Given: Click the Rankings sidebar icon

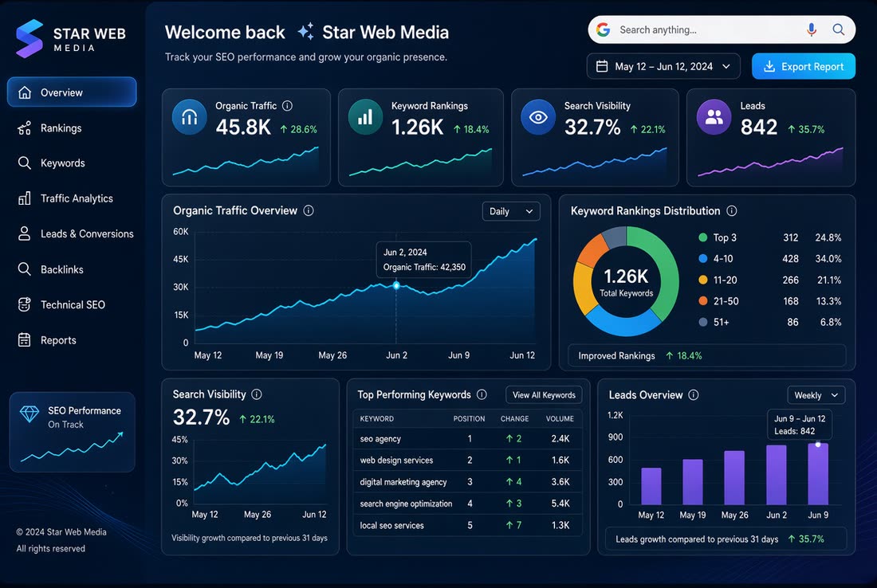Looking at the screenshot, I should click(x=24, y=128).
